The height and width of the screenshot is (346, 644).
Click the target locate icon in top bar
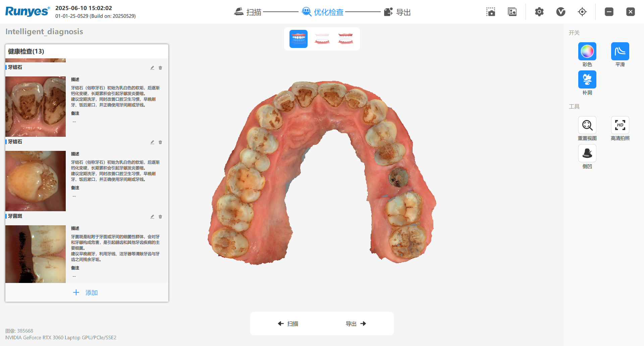click(x=582, y=12)
